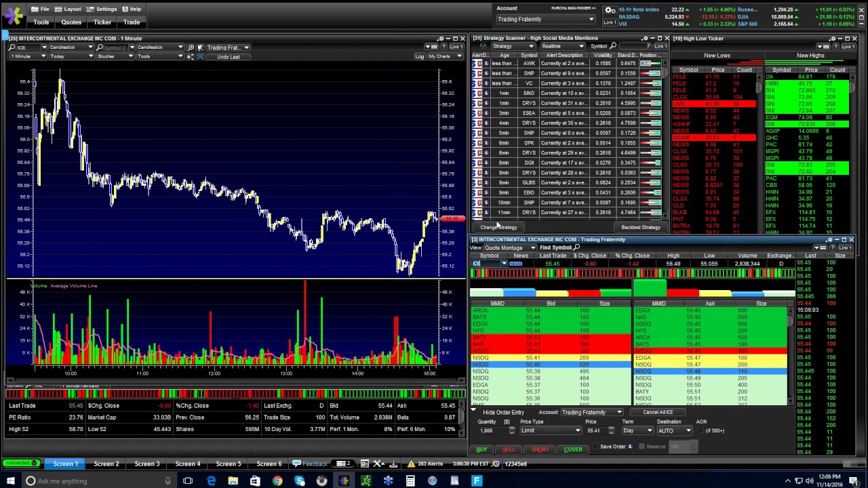The width and height of the screenshot is (868, 488).
Task: Click the chart help question mark icon
Action: point(443,47)
